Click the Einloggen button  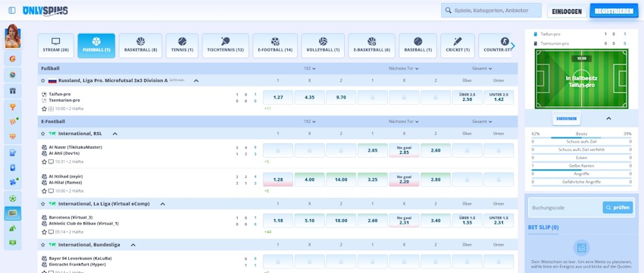click(x=567, y=11)
